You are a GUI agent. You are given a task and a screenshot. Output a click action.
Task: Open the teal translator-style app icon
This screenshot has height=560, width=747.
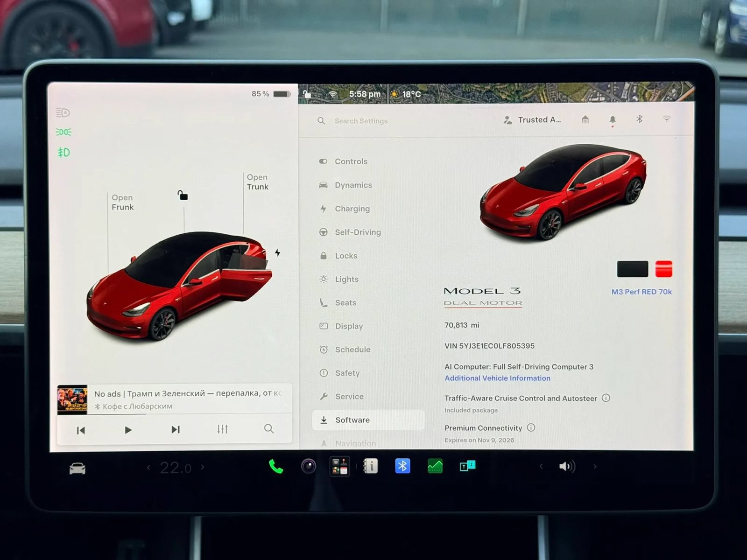(467, 466)
